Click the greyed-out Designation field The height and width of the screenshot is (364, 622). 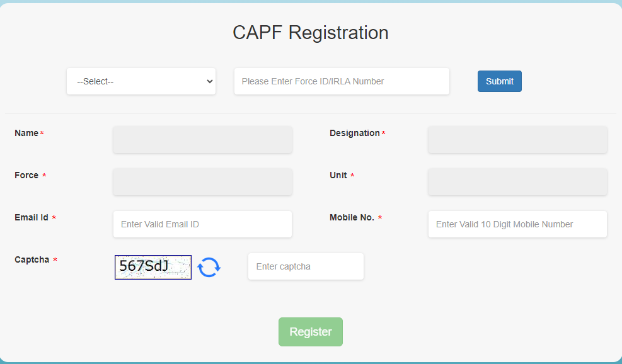coord(517,140)
